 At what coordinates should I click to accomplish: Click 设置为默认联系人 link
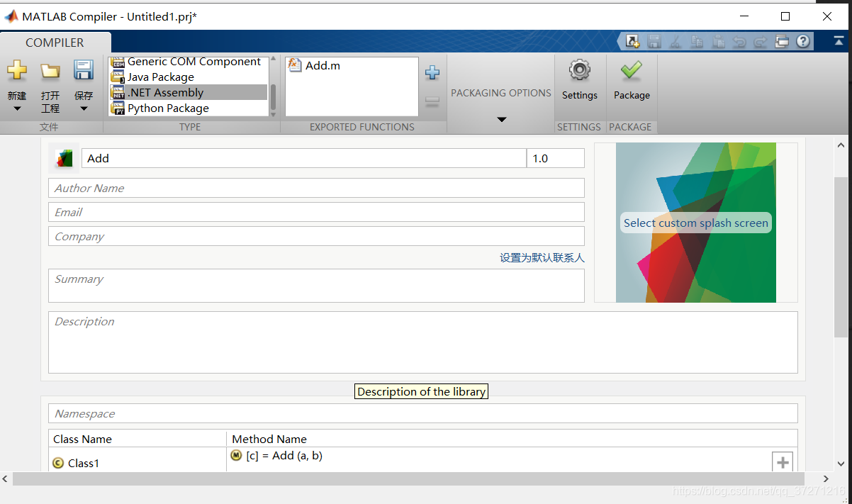(x=542, y=258)
